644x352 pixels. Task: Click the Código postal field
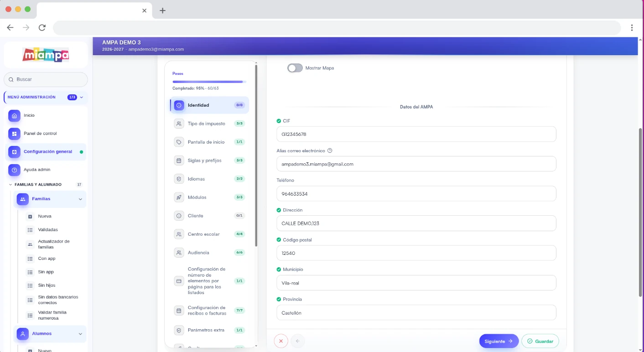point(416,253)
